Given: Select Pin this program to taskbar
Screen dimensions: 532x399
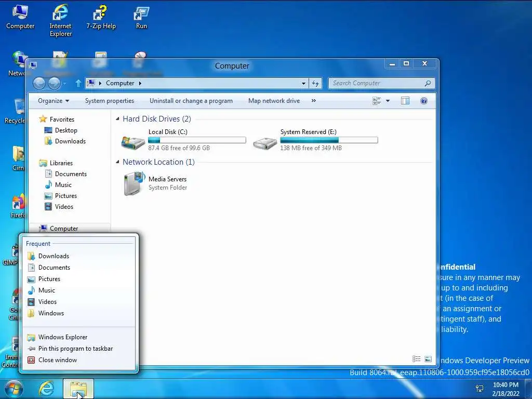Looking at the screenshot, I should (x=78, y=349).
